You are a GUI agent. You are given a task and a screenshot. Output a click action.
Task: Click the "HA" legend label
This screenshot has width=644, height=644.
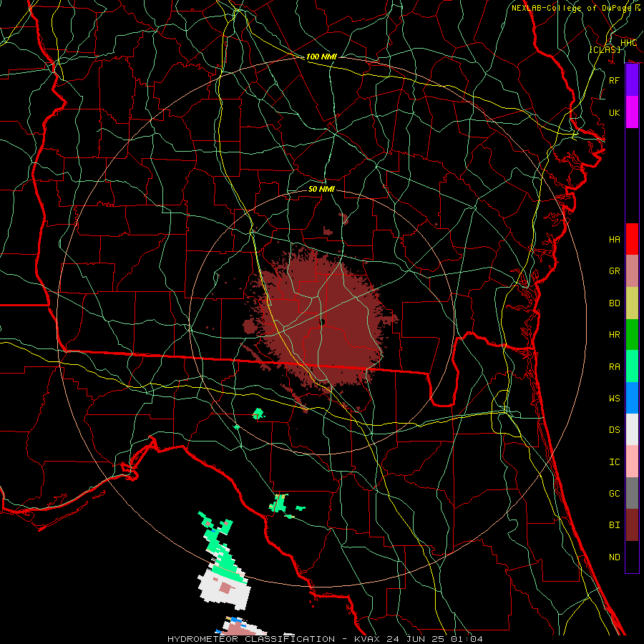coord(615,240)
